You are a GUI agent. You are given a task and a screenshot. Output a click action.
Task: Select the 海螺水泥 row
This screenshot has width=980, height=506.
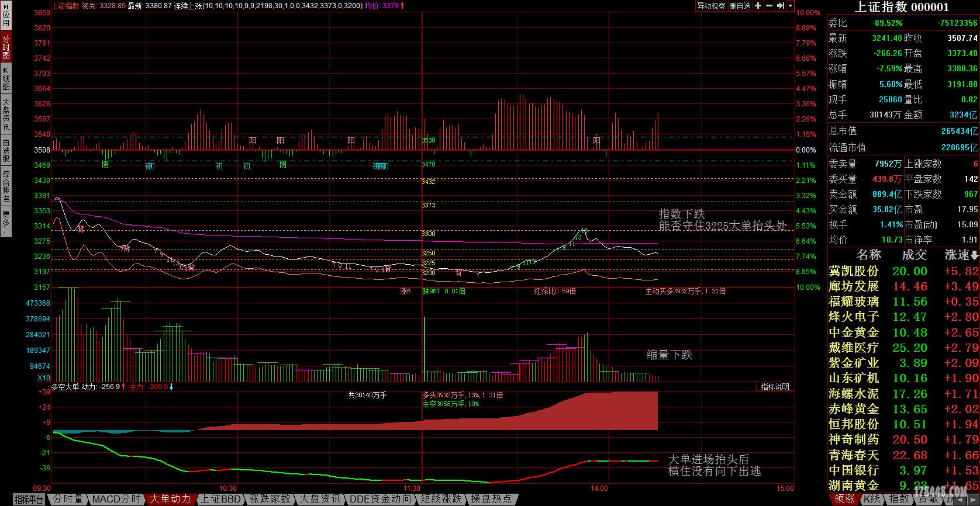click(903, 394)
